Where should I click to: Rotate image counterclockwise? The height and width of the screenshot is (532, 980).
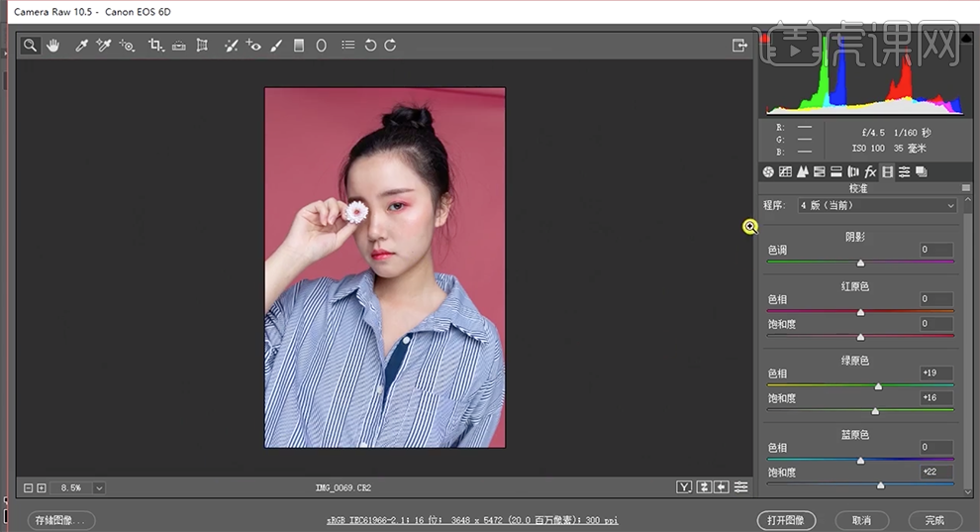click(370, 46)
